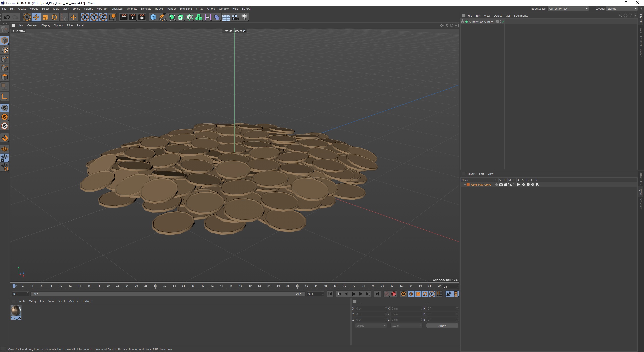
Task: Open the V-Ray menu in menu bar
Action: (x=199, y=9)
